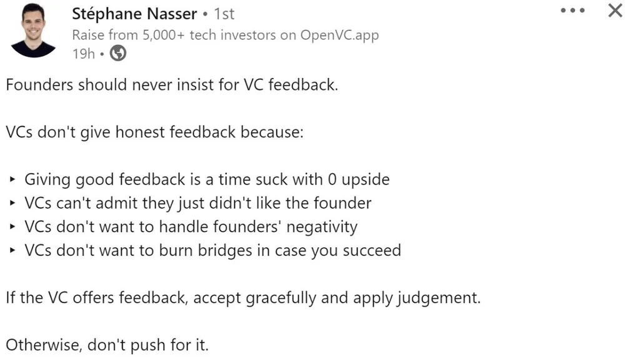
Task: Open the three-dot more options menu
Action: click(572, 11)
